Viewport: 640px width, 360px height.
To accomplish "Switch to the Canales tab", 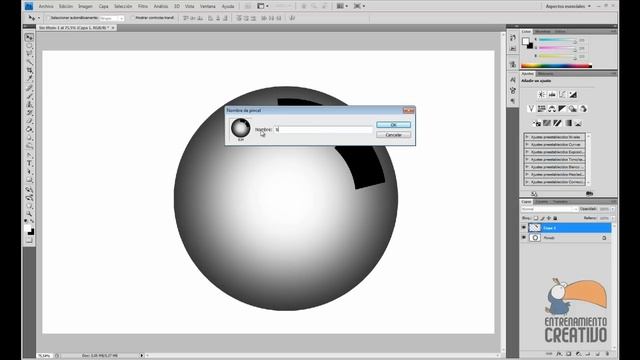I will (x=542, y=202).
